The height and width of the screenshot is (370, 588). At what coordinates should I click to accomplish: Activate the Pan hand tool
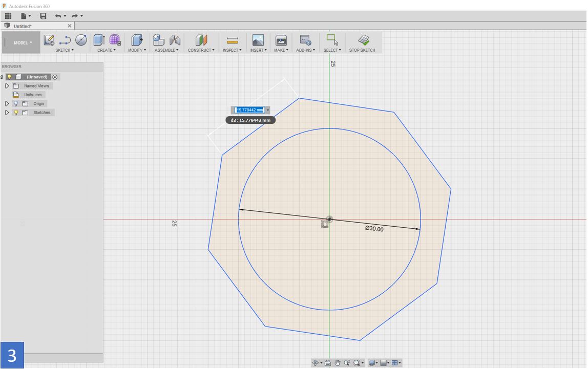click(x=338, y=362)
